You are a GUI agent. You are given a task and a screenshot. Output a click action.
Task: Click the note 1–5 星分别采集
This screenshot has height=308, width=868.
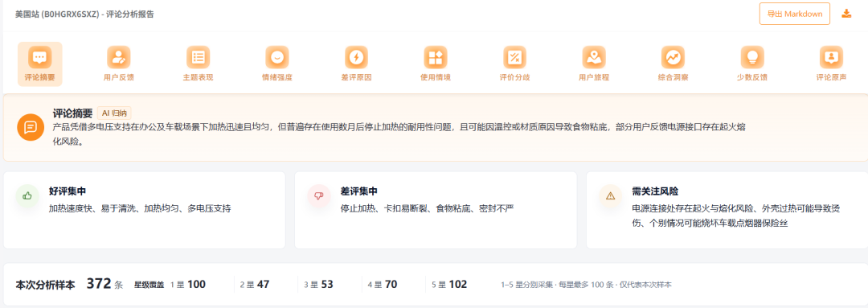(586, 285)
